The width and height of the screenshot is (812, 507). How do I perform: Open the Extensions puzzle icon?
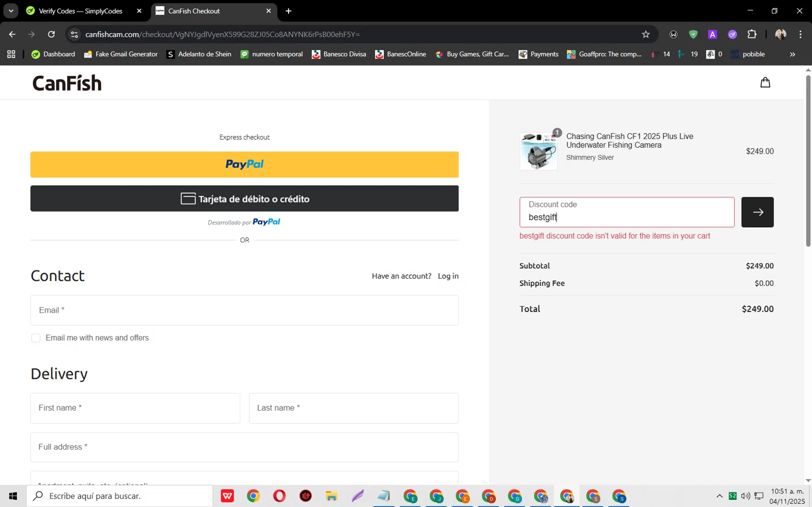[752, 34]
